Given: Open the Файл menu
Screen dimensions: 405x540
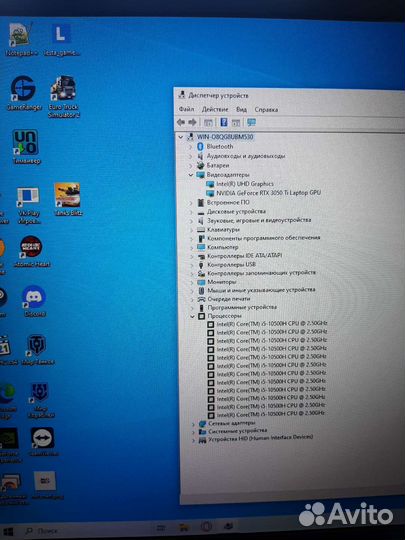Looking at the screenshot, I should click(x=186, y=109).
